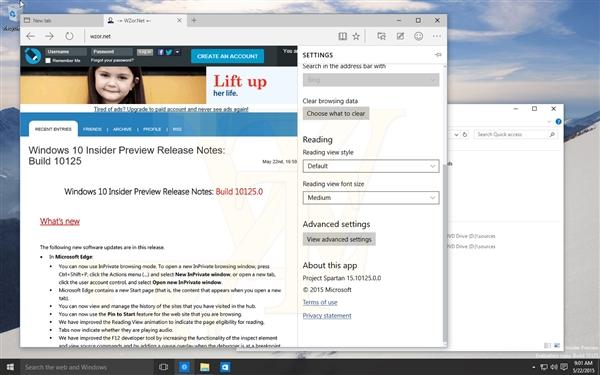Viewport: 600px width, 375px height.
Task: Open the Reading view style dropdown
Action: [x=371, y=166]
